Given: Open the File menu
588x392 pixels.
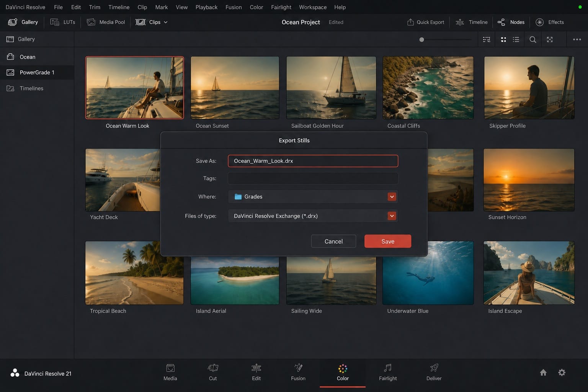Looking at the screenshot, I should 58,7.
